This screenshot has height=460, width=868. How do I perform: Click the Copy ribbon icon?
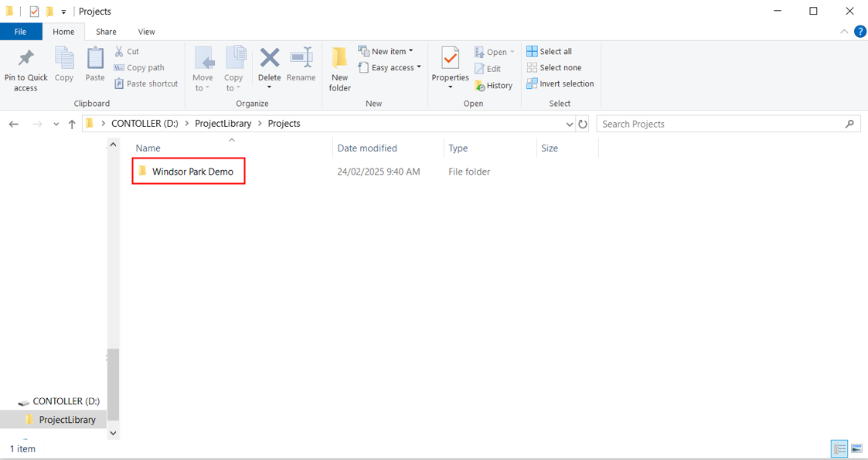click(64, 58)
